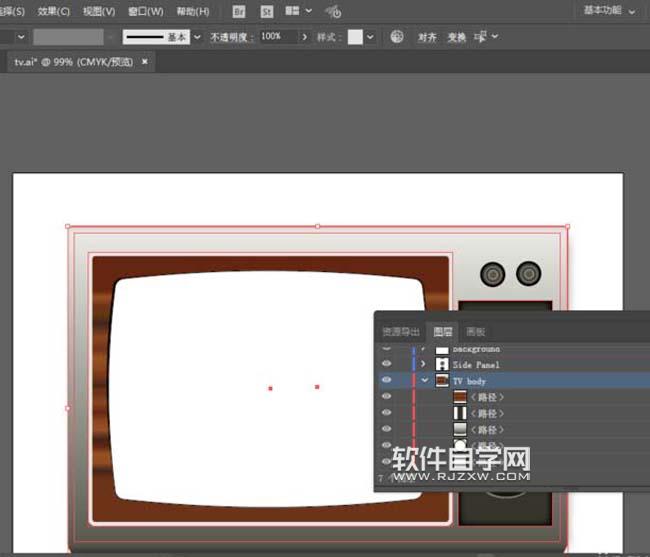
Task: Click the Transform button
Action: tap(456, 37)
